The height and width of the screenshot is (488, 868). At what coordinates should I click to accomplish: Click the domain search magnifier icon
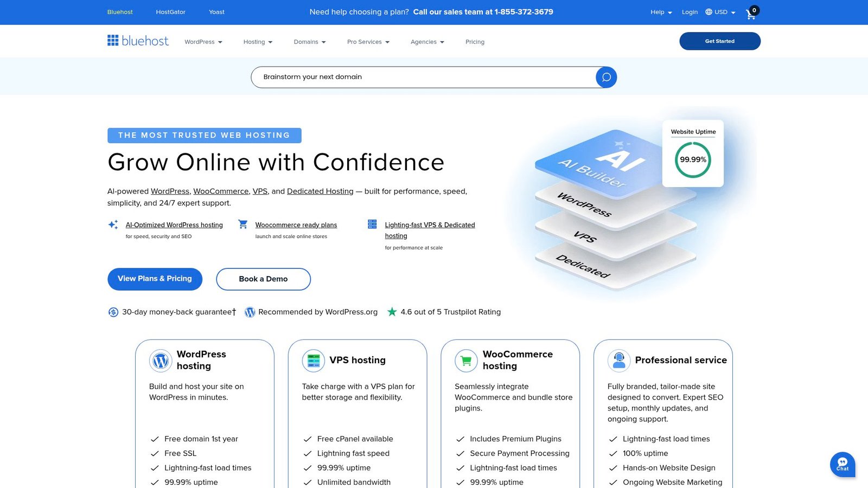[x=605, y=77]
